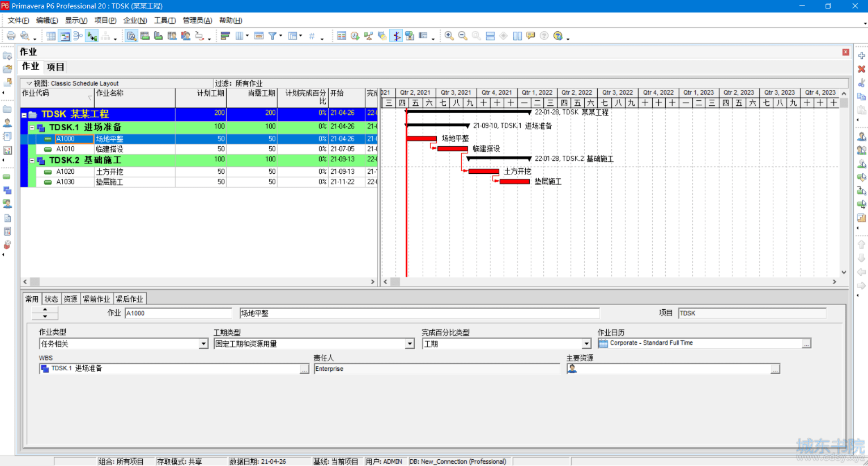
Task: Collapse the TDSK 某某工程 project row
Action: [x=24, y=115]
